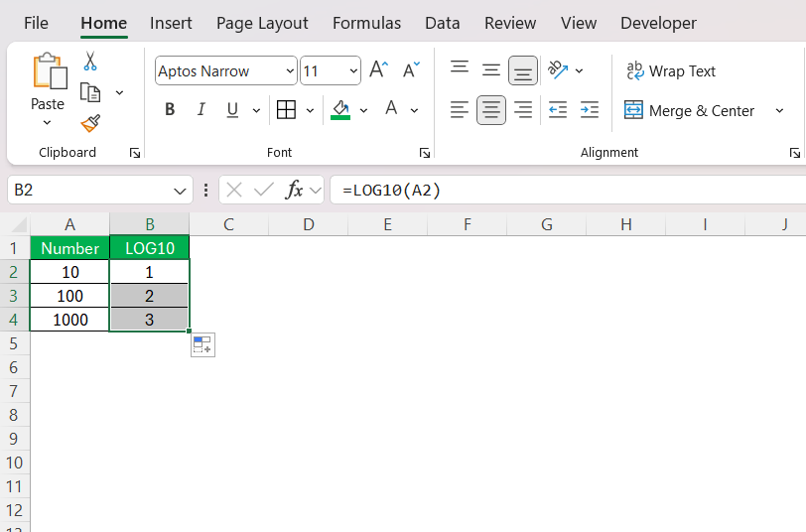Screen dimensions: 806x532
Task: Open the Auto Fill Options button
Action: pyautogui.click(x=203, y=344)
